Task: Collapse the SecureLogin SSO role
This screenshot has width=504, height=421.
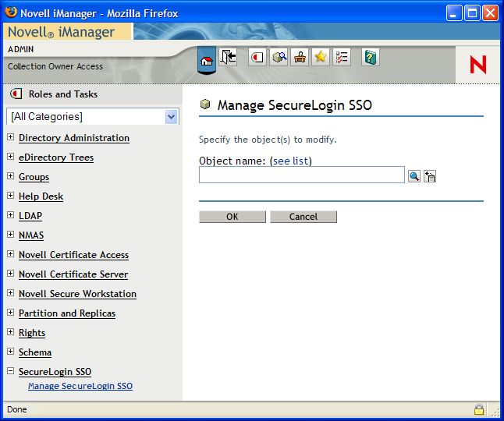Action: pos(11,371)
